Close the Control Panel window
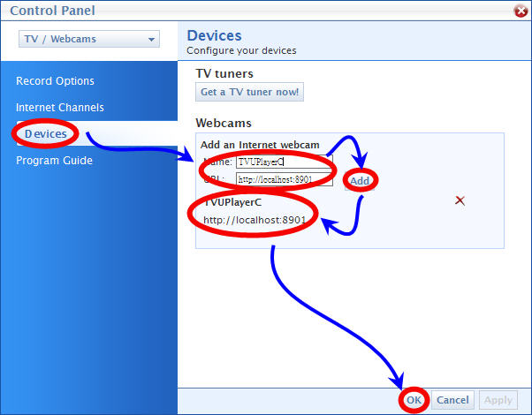532x415 pixels. click(x=521, y=11)
